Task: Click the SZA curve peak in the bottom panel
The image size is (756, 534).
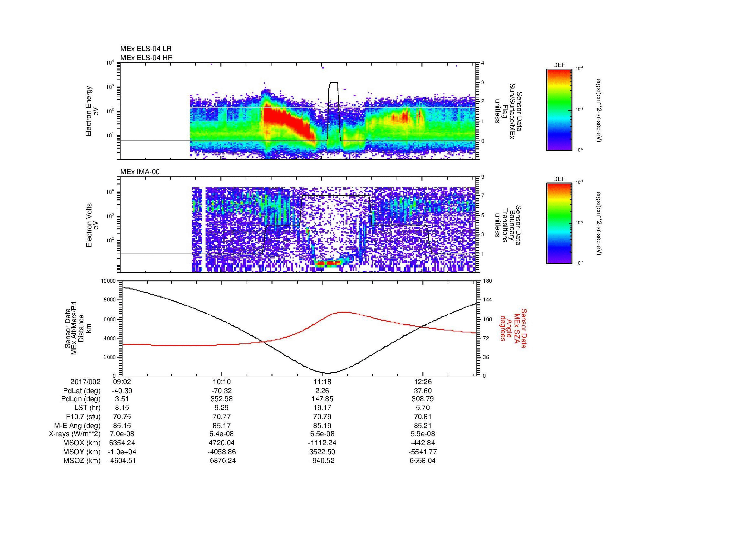Action: point(344,312)
